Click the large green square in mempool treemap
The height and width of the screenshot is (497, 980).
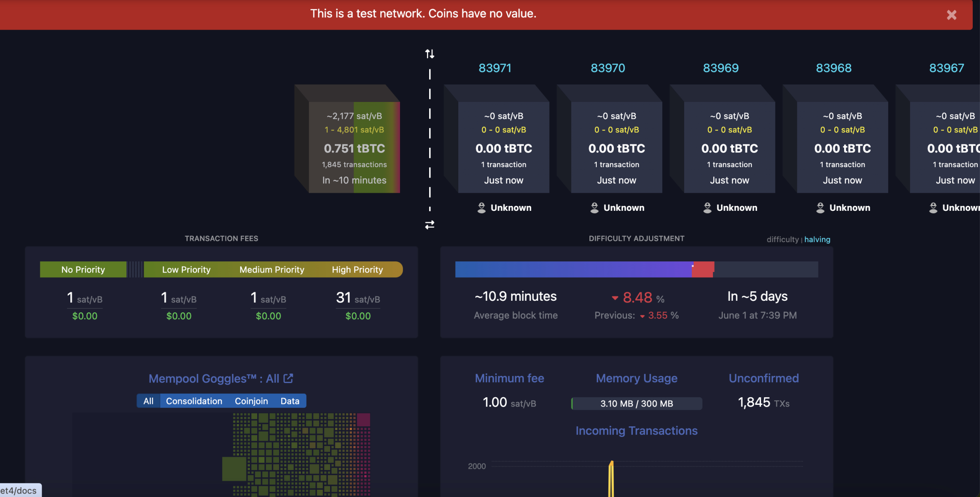[x=234, y=469]
